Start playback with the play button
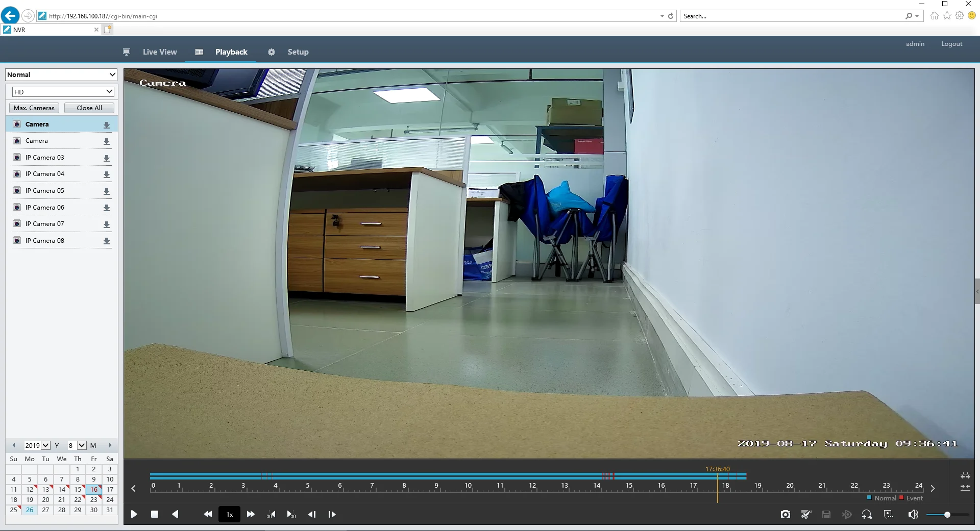 pyautogui.click(x=134, y=514)
